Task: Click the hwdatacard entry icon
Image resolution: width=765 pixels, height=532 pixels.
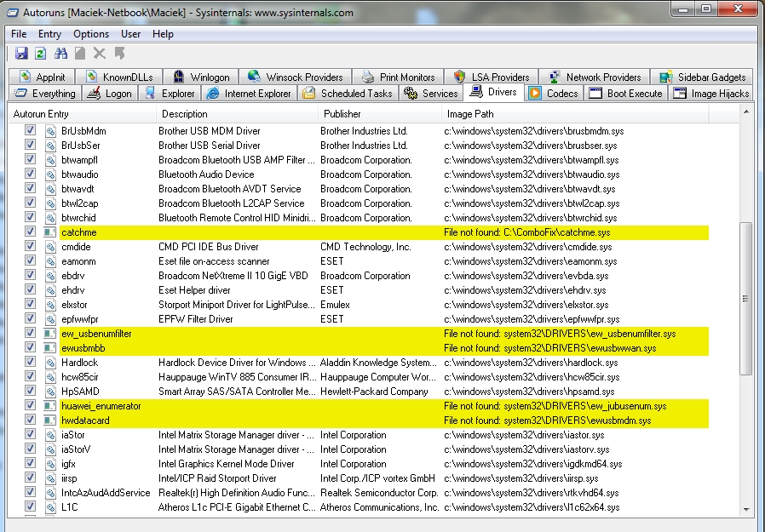Action: click(x=49, y=420)
